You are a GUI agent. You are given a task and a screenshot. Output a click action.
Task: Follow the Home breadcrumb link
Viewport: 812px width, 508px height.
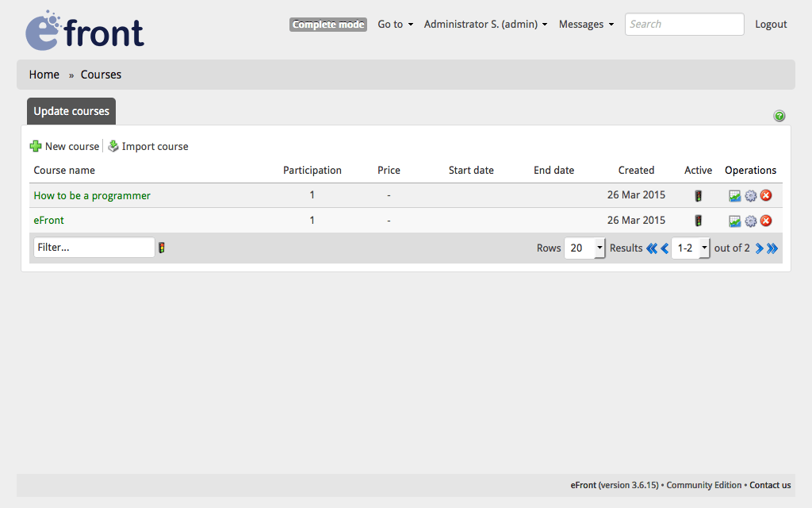[x=44, y=74]
